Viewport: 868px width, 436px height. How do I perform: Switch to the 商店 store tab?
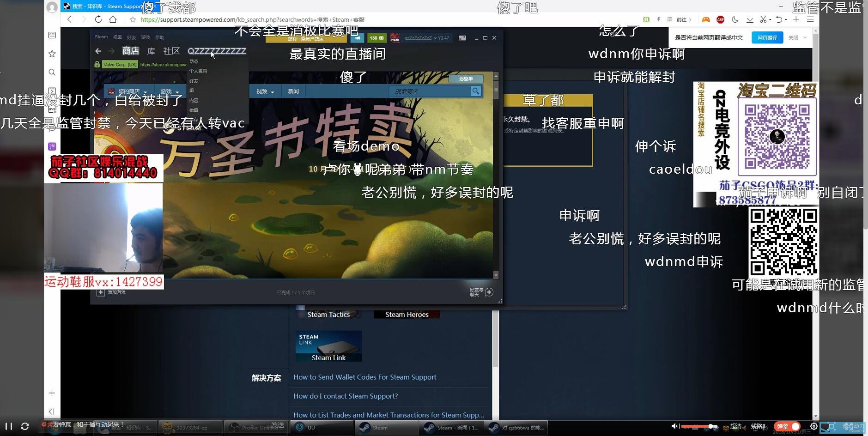(131, 51)
